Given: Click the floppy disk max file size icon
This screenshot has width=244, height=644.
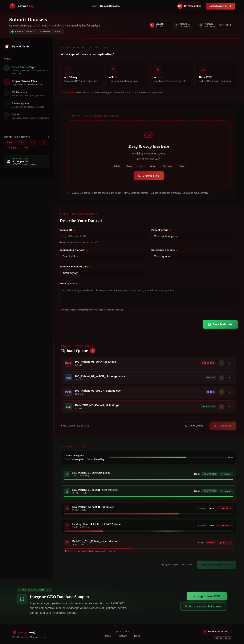Looking at the screenshot, I should coord(9,162).
